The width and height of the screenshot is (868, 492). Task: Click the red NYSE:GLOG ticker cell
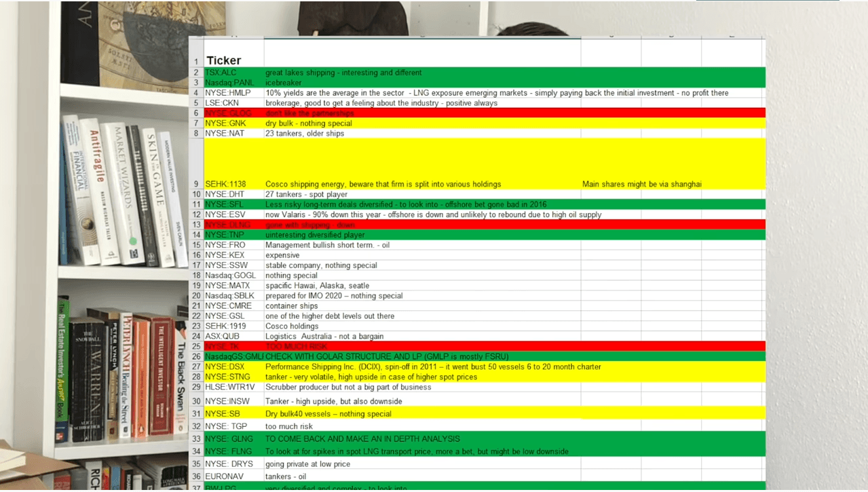(x=228, y=113)
